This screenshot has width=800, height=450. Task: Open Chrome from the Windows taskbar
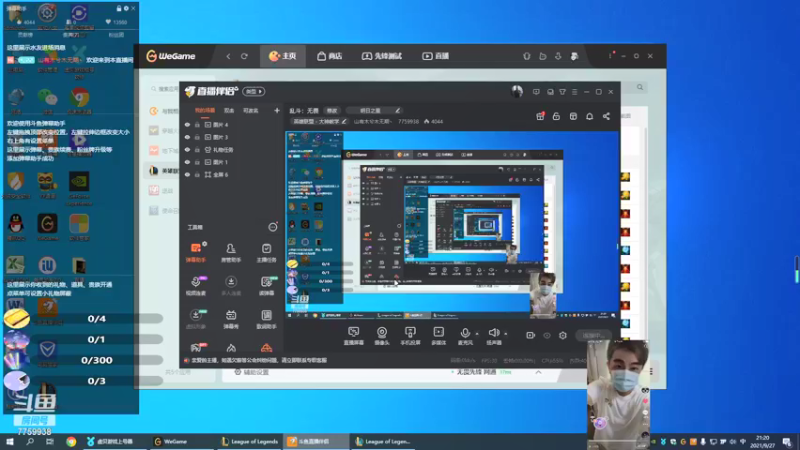pyautogui.click(x=71, y=442)
